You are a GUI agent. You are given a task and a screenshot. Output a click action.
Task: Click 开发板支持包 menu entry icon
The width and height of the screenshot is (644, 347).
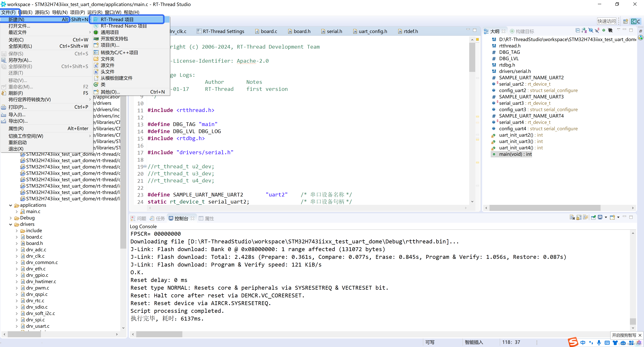pos(96,39)
